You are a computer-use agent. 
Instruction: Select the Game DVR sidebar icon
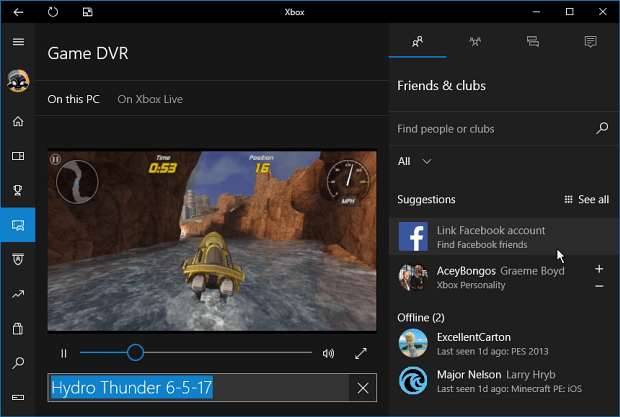coord(18,225)
